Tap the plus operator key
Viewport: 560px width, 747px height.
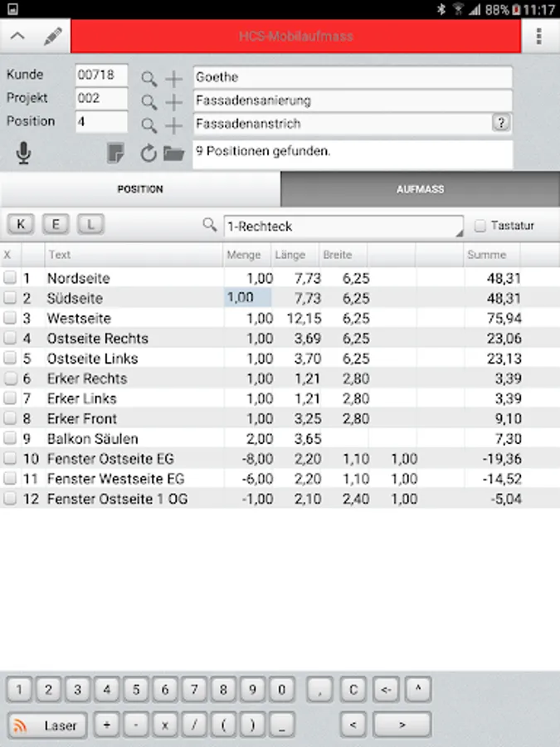click(x=107, y=725)
